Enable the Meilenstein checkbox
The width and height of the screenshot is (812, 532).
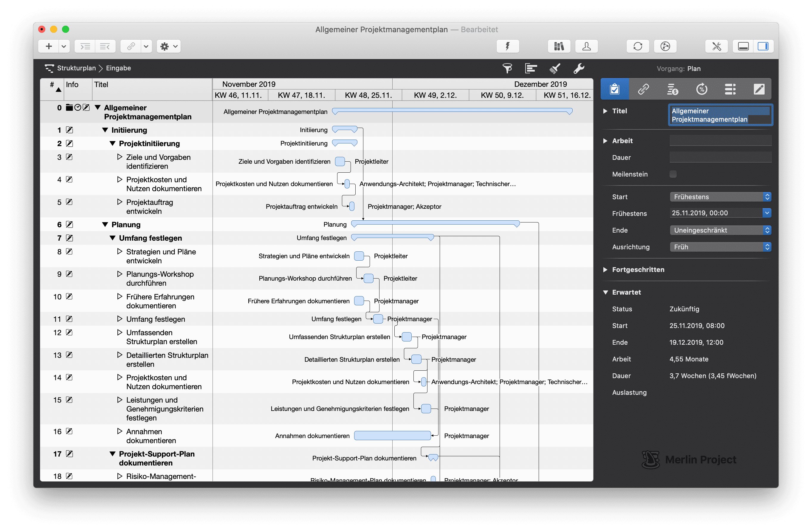[673, 174]
